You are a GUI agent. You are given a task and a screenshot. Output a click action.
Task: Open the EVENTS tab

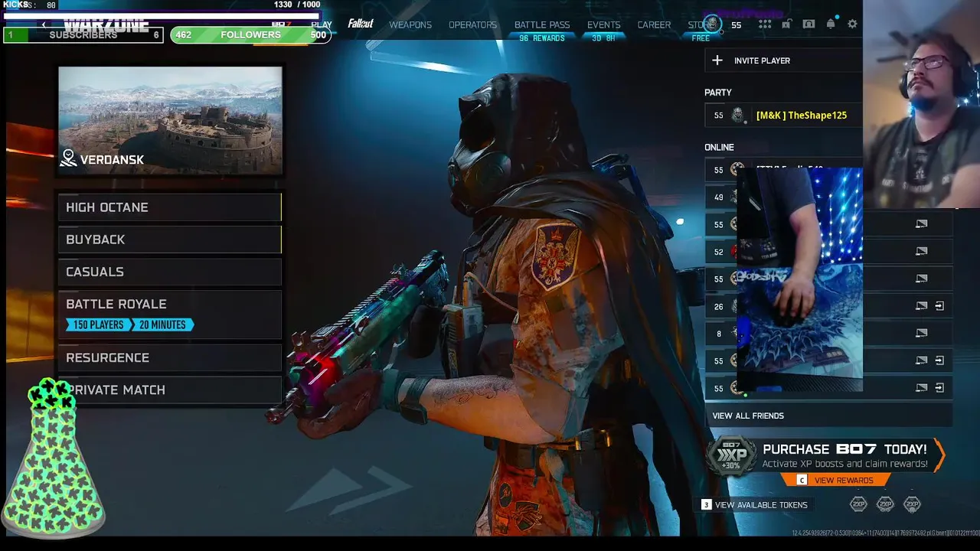(604, 24)
